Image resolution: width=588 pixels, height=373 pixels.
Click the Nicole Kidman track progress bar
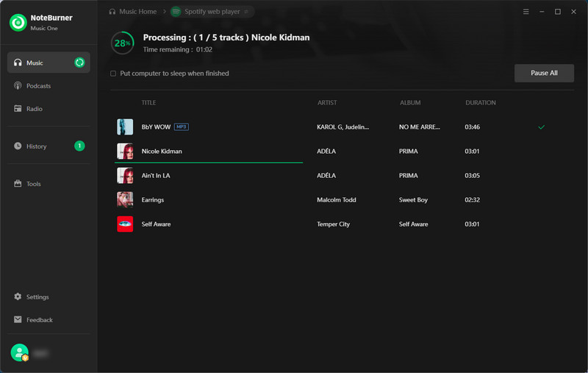[209, 163]
